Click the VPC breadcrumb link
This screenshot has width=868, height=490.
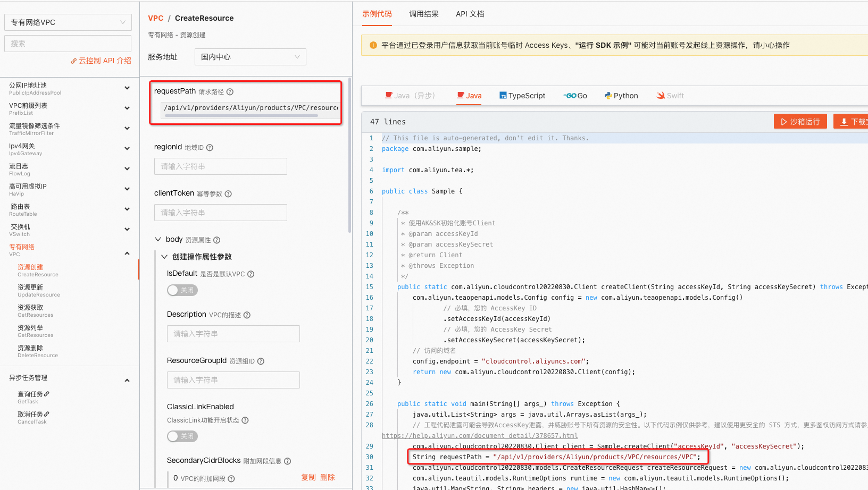point(156,18)
